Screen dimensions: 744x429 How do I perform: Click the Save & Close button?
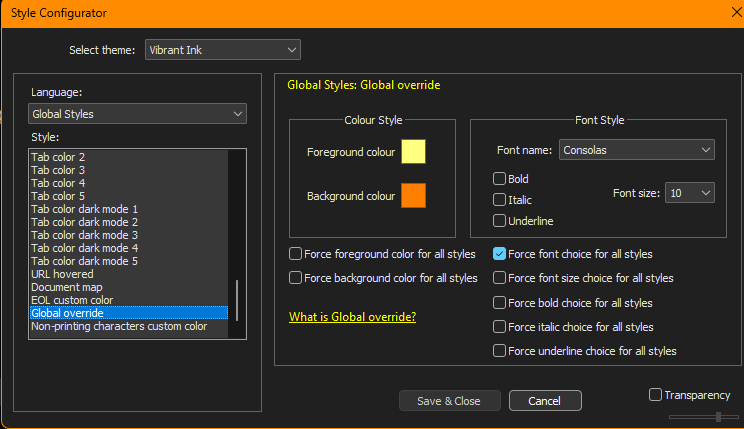click(x=449, y=401)
